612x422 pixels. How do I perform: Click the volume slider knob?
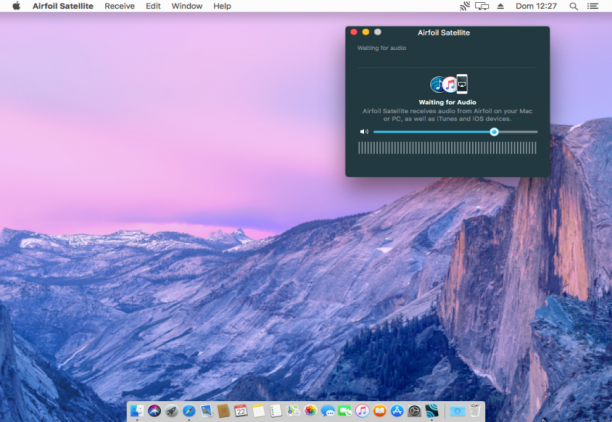494,132
